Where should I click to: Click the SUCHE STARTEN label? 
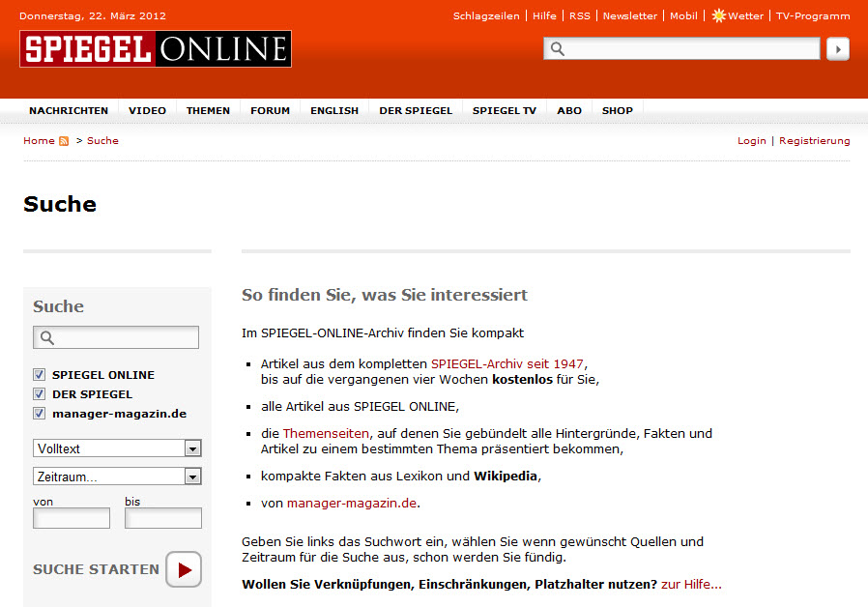click(x=96, y=569)
